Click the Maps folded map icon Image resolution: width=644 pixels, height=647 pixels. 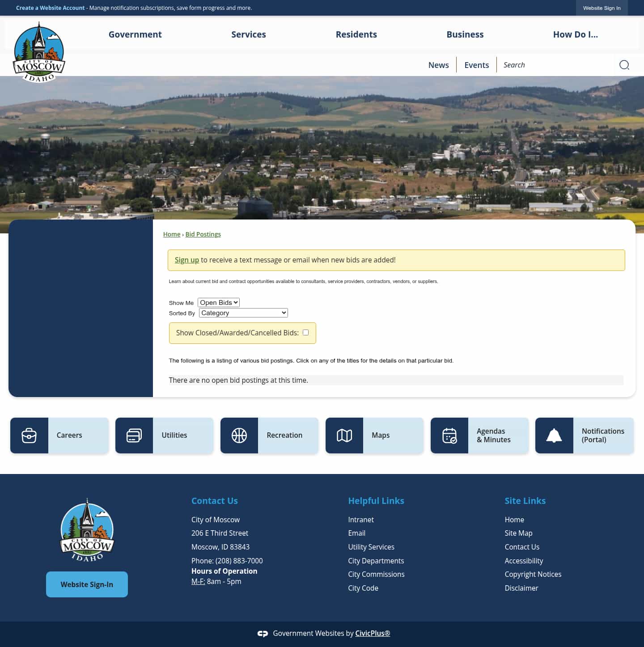[344, 436]
